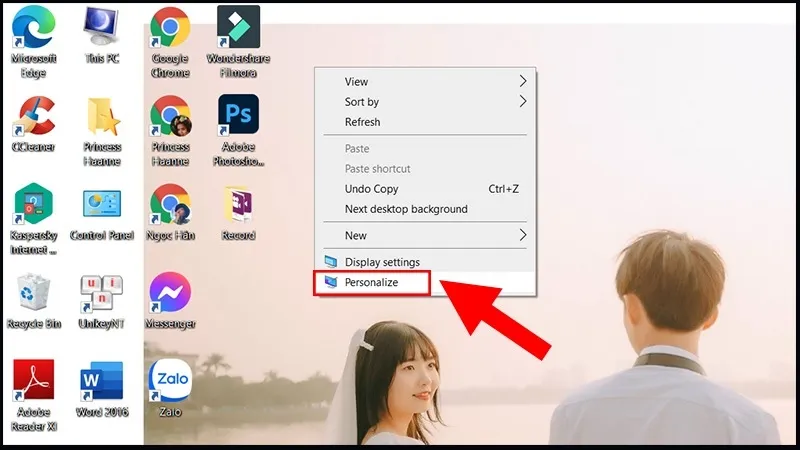Click Refresh in the context menu
The width and height of the screenshot is (800, 450).
tap(363, 122)
